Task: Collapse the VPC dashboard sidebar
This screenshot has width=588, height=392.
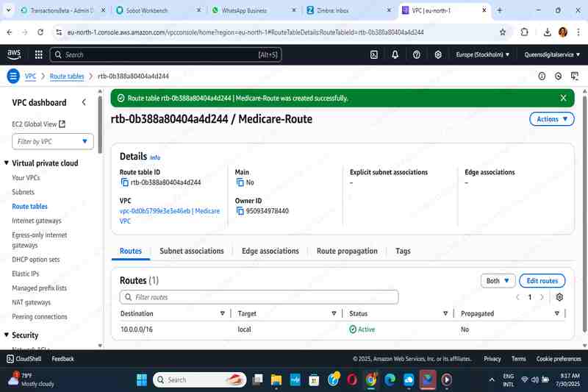Action: (x=84, y=102)
